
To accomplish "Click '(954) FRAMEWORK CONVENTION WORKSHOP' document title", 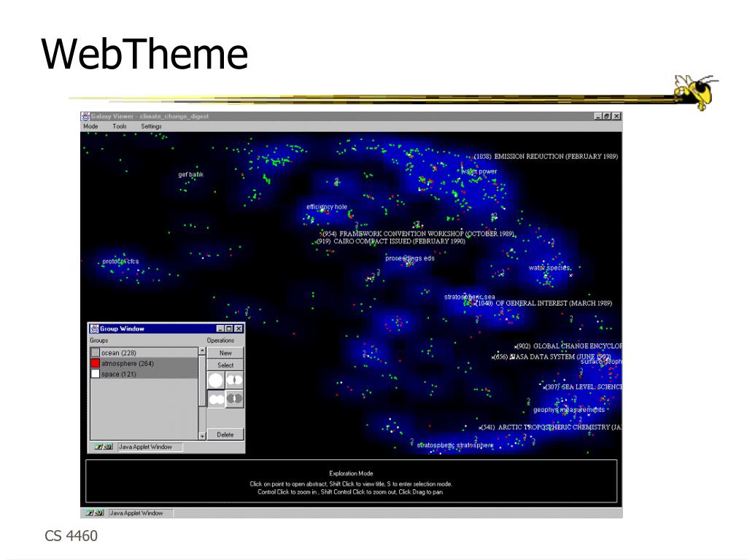I will [418, 233].
